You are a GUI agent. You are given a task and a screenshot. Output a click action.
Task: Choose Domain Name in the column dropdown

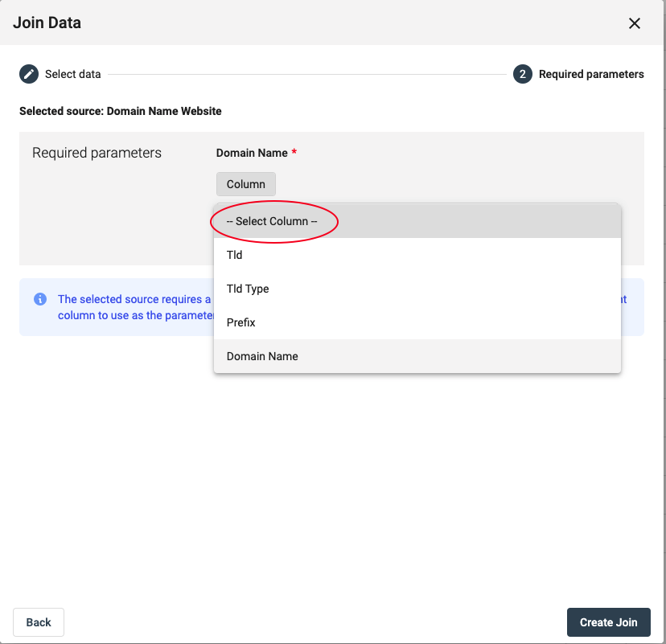click(x=417, y=356)
